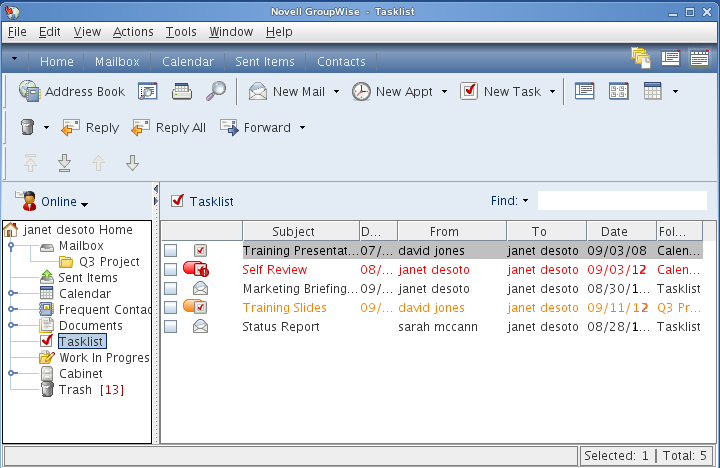Image resolution: width=720 pixels, height=468 pixels.
Task: Move item up one arrow icon
Action: point(98,163)
